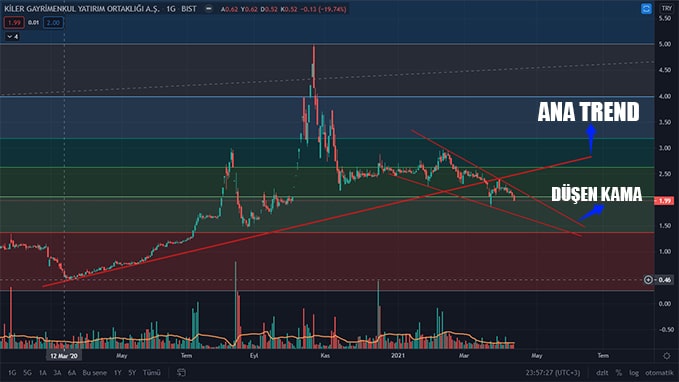The width and height of the screenshot is (679, 382).
Task: Select the 1G time range
Action: point(12,372)
